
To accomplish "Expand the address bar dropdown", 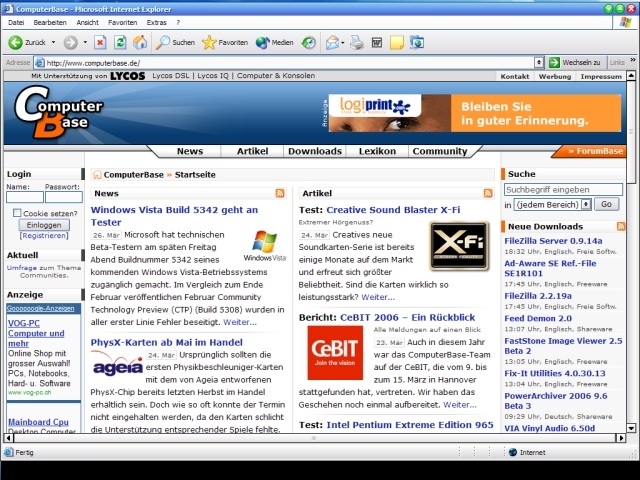I will click(x=539, y=62).
